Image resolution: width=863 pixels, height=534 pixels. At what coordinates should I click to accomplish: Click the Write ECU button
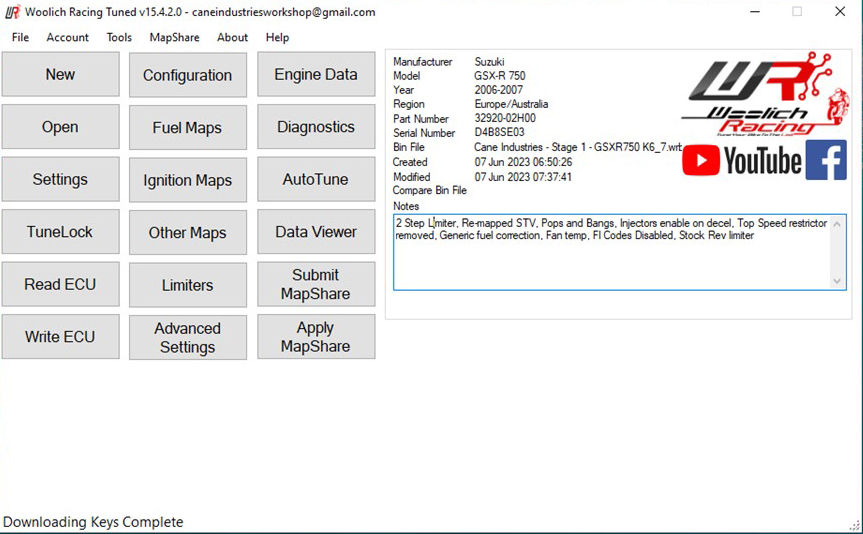61,336
